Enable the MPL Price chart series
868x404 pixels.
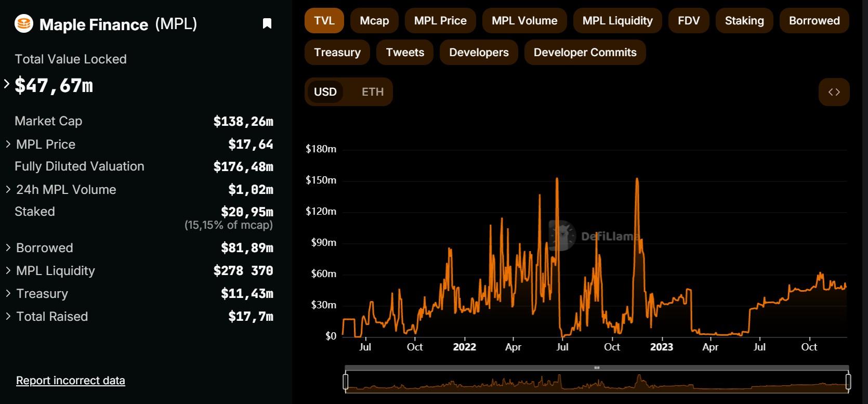(x=440, y=21)
